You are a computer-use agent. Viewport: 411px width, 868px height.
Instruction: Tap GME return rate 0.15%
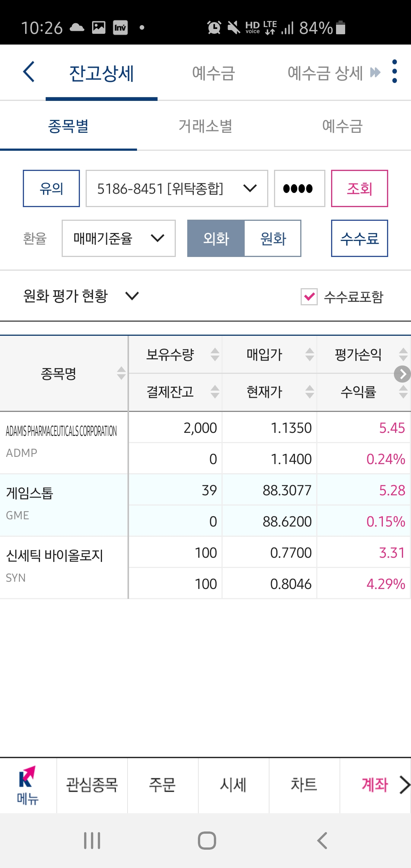(386, 522)
